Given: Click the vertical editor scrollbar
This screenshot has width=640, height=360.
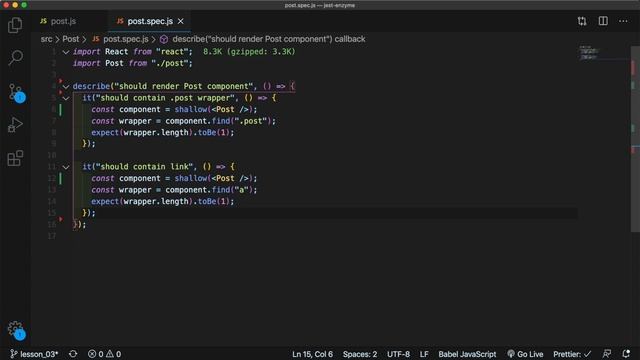Looking at the screenshot, I should (x=636, y=139).
